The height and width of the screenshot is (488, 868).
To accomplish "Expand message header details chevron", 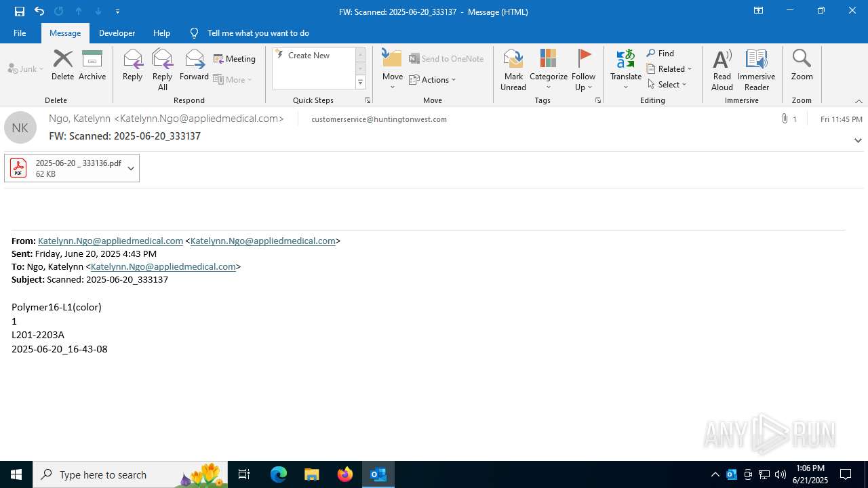I will point(858,140).
